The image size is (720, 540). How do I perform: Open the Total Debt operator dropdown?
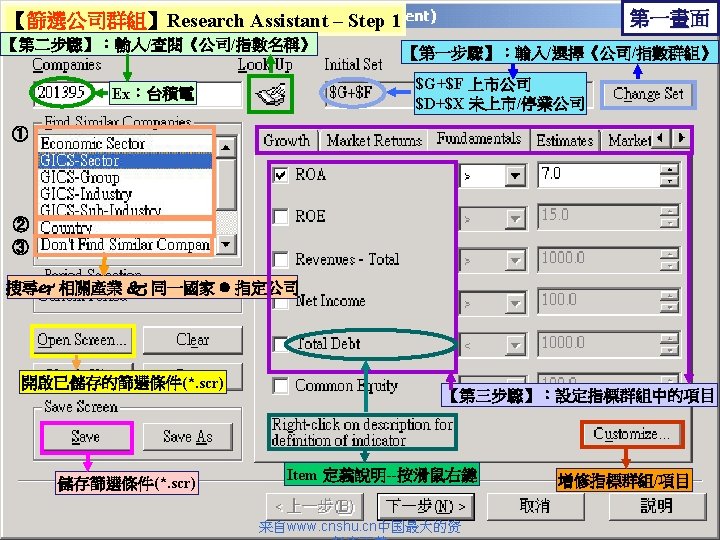515,344
